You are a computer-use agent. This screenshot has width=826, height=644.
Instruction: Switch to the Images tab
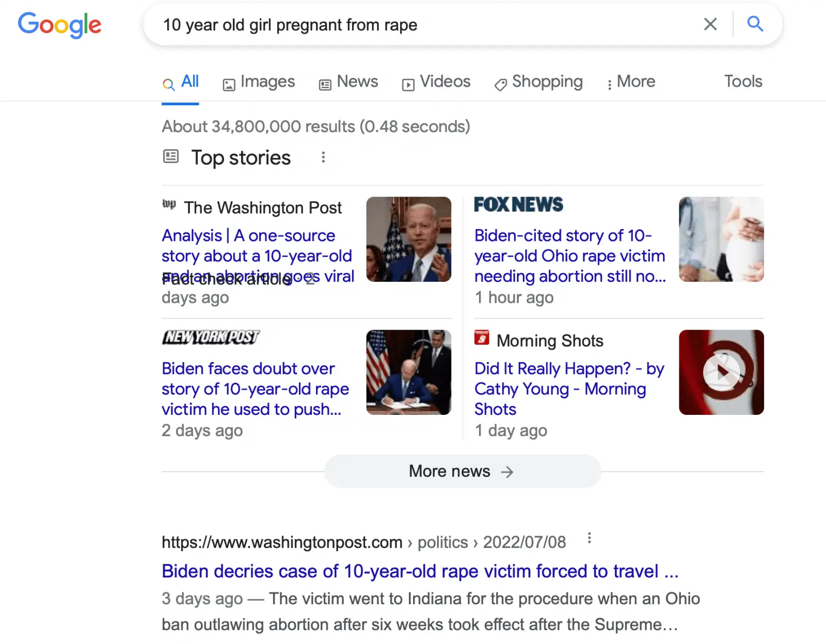click(x=259, y=82)
